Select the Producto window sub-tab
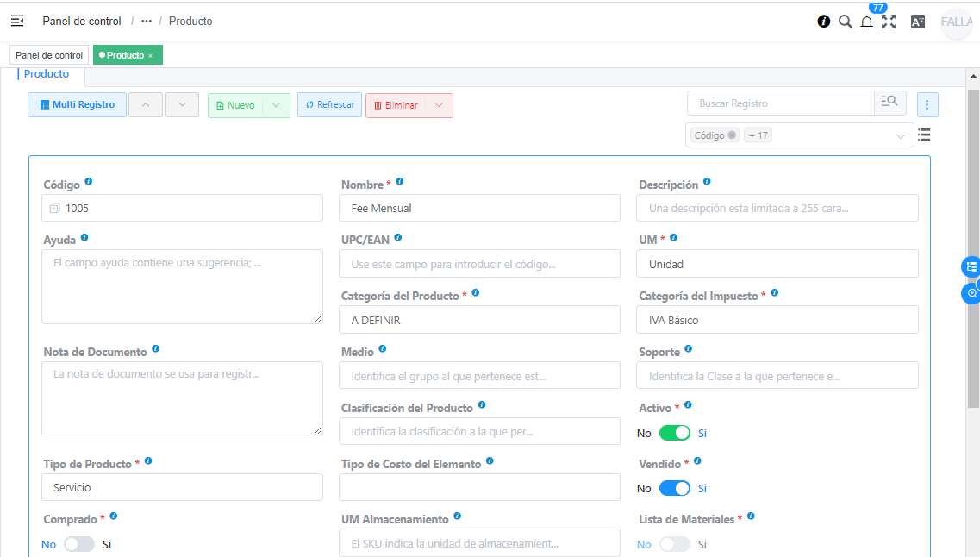The image size is (980, 557). (x=47, y=74)
